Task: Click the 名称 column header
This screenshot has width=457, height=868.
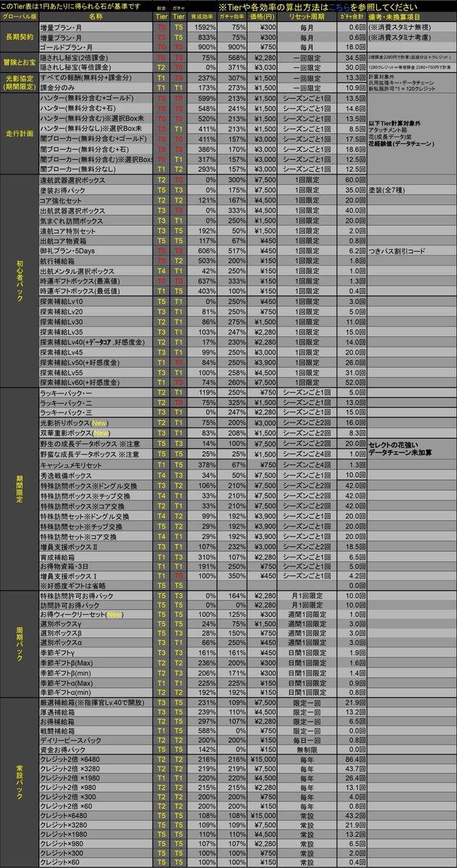Action: tap(95, 16)
